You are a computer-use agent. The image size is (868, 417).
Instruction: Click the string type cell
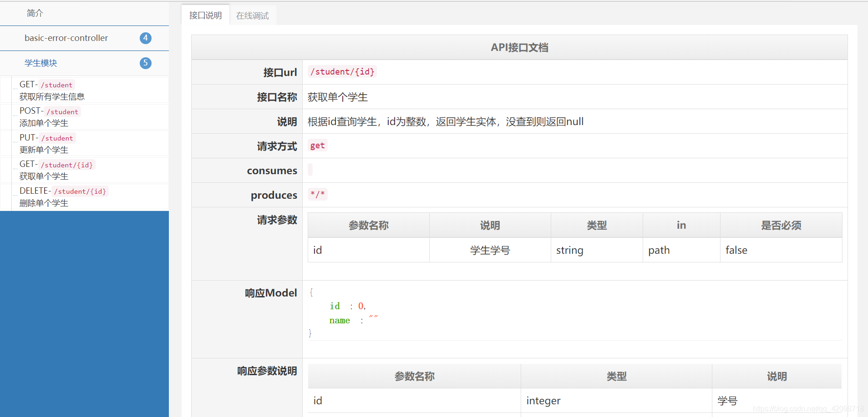click(597, 250)
